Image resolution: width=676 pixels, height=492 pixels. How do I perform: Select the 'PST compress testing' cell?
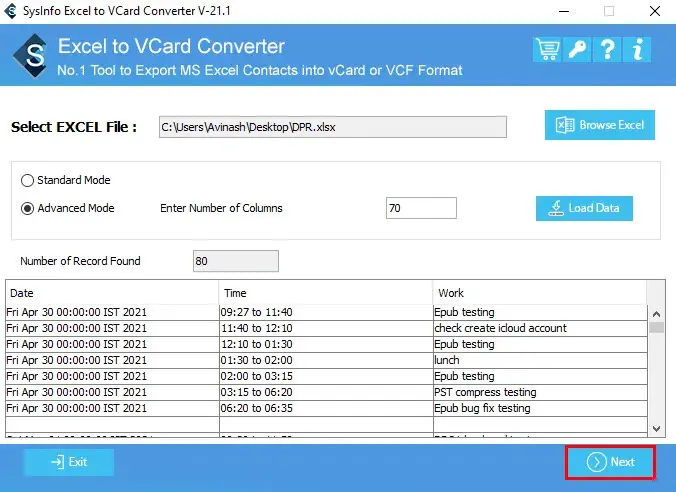tap(540, 392)
